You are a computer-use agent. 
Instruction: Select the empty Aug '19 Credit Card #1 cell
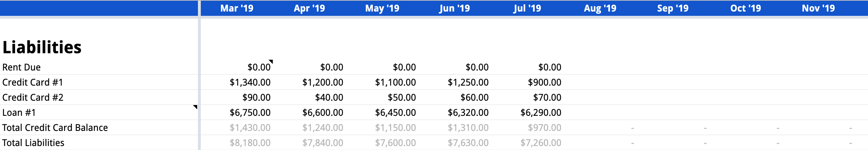point(600,82)
